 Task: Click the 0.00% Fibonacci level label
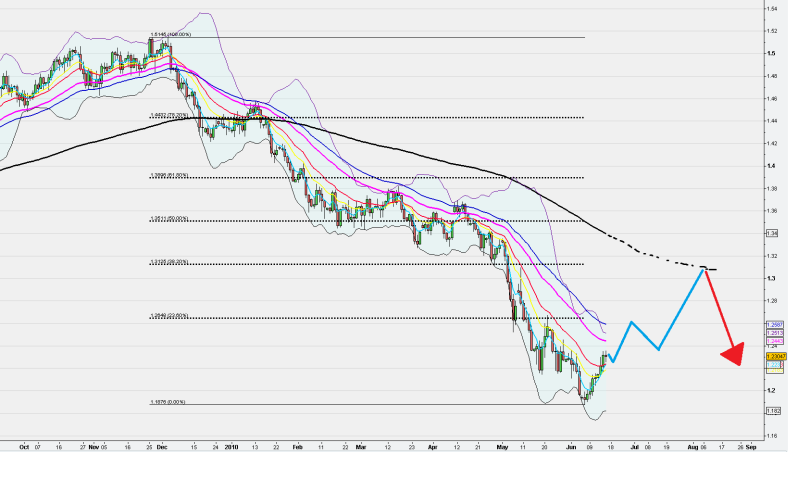(167, 402)
